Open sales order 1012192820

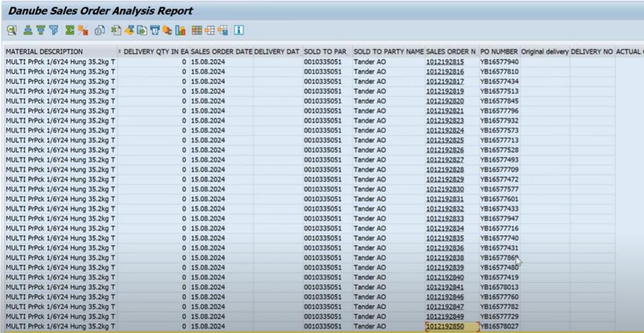pyautogui.click(x=445, y=101)
